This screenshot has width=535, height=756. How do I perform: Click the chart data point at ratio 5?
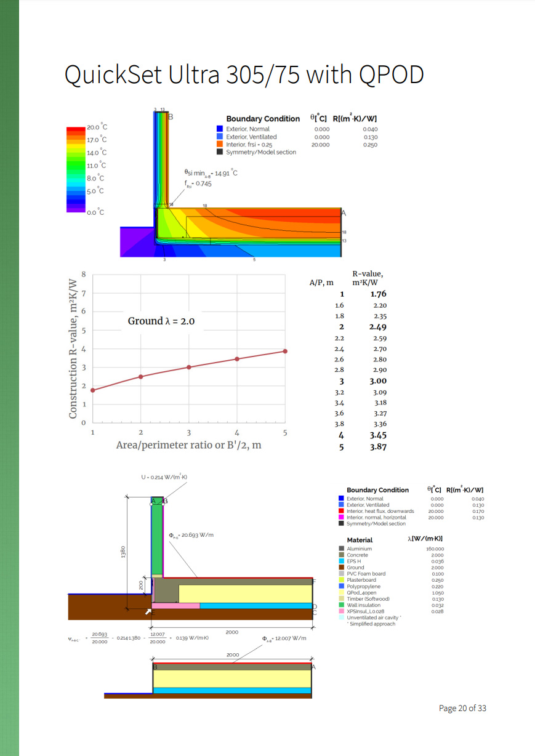285,351
